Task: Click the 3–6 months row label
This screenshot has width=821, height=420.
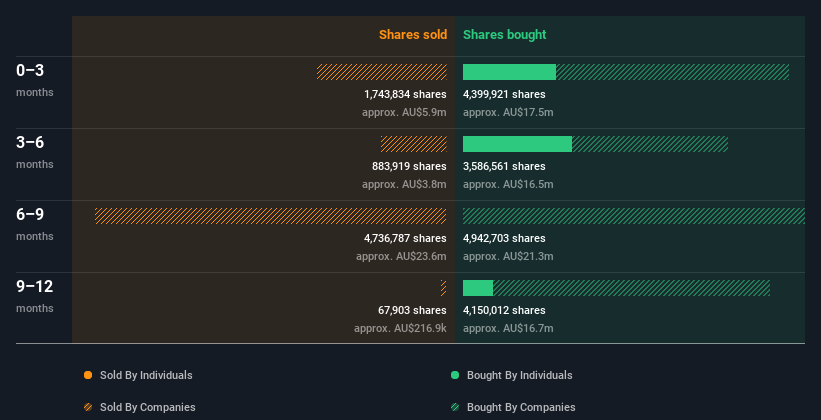Action: coord(35,152)
